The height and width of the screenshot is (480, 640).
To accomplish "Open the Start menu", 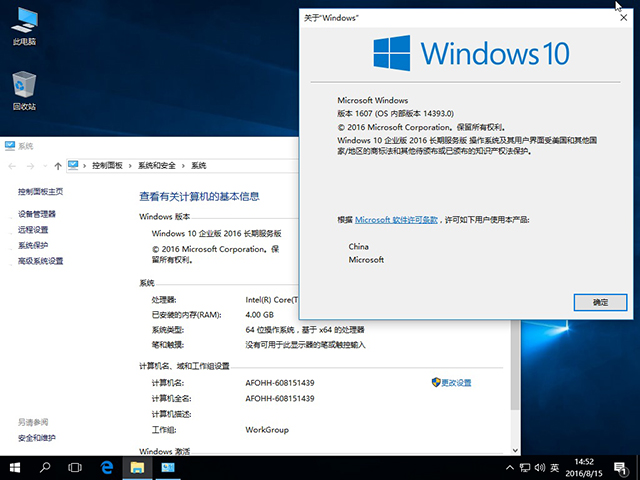I will click(x=16, y=467).
